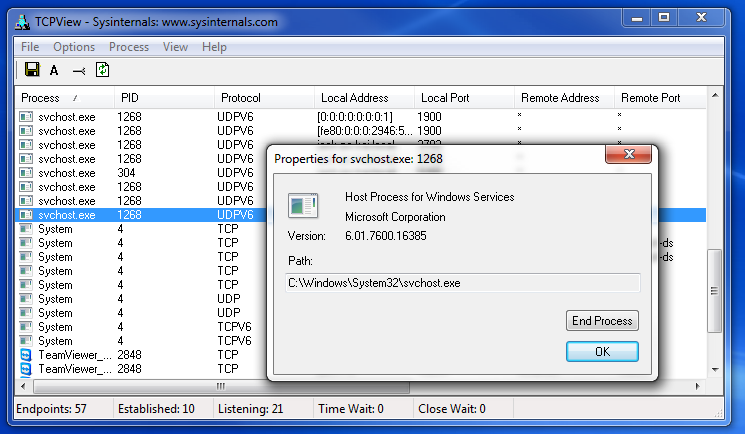Click 'Microsoft Corporation' in the Properties dialog
This screenshot has width=745, height=434.
(395, 217)
